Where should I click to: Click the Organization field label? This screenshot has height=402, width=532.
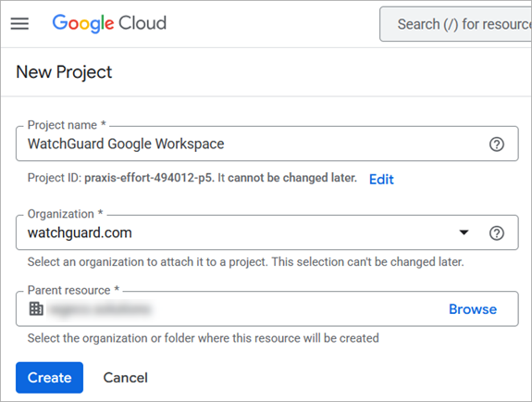(65, 214)
